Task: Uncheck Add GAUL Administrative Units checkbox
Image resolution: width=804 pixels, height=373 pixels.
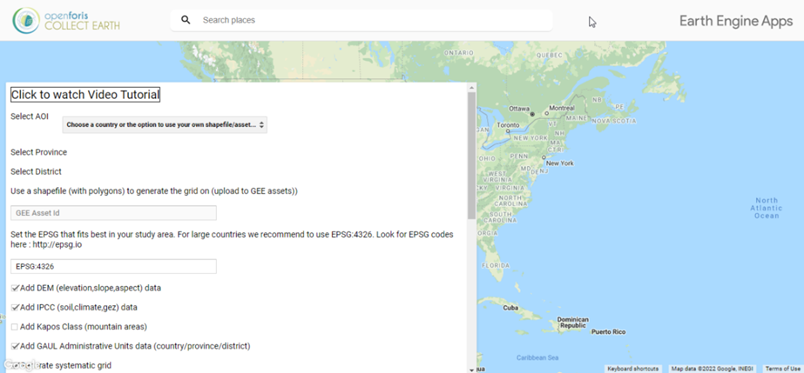Action: click(15, 346)
